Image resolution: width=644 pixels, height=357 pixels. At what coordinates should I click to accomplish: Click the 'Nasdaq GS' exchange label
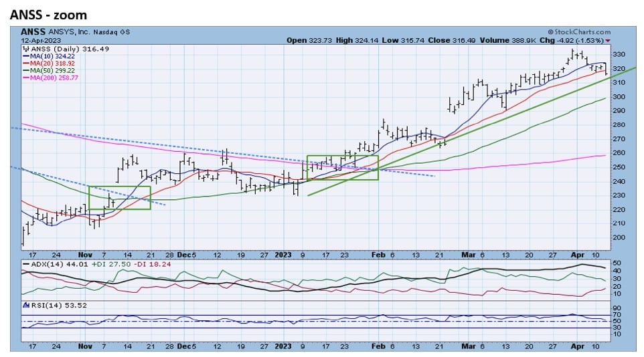click(111, 32)
